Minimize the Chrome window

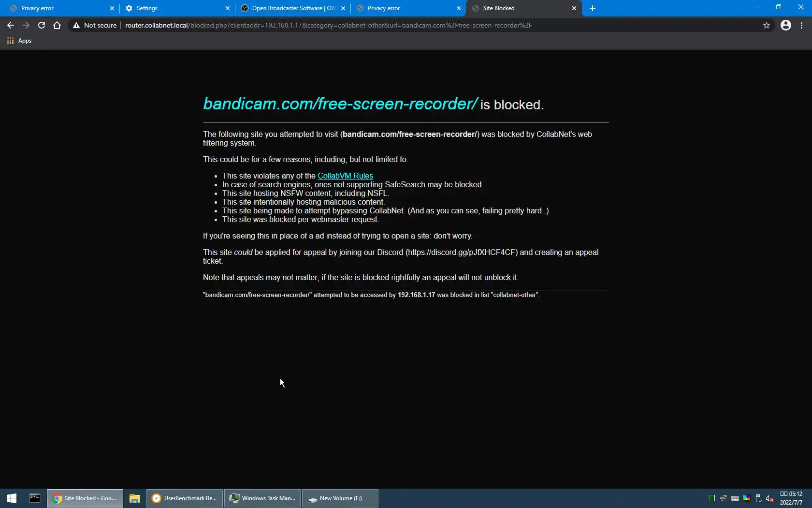[756, 7]
